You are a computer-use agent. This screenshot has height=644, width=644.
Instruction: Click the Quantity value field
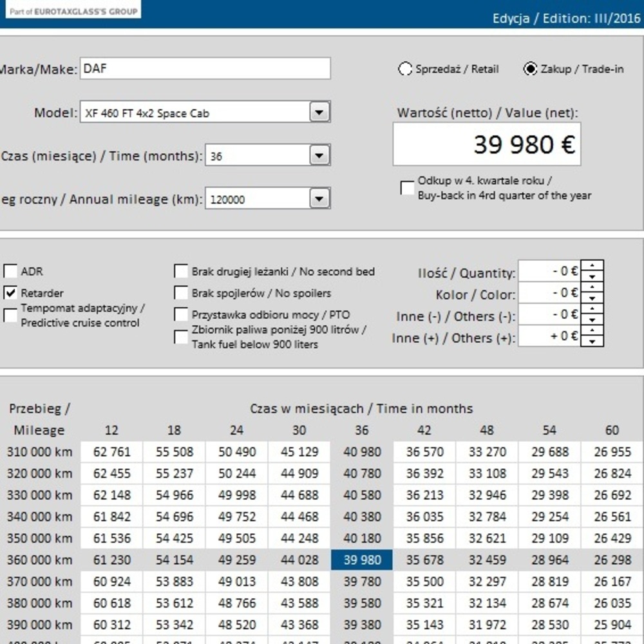pyautogui.click(x=549, y=271)
